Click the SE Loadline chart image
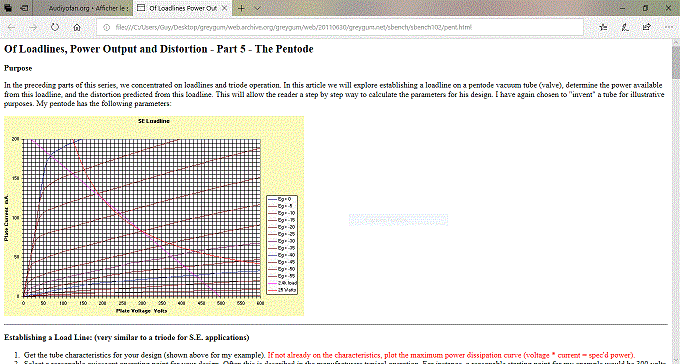680x364 pixels. [x=154, y=216]
